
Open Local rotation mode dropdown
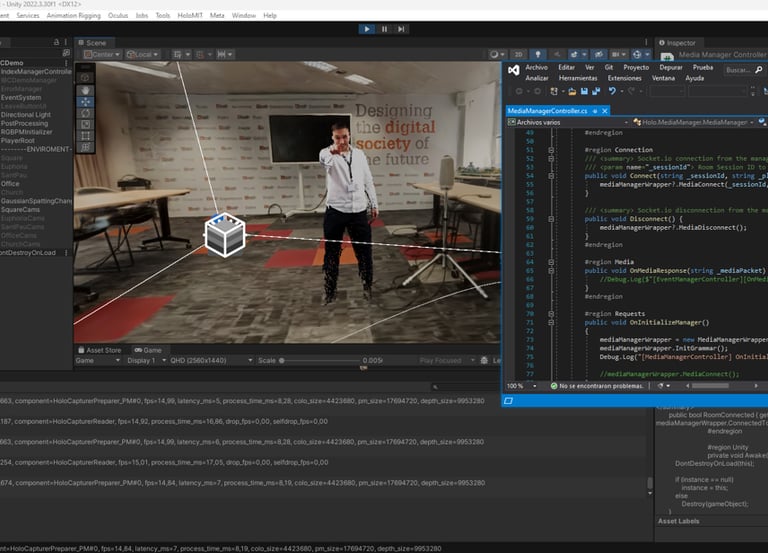click(142, 54)
